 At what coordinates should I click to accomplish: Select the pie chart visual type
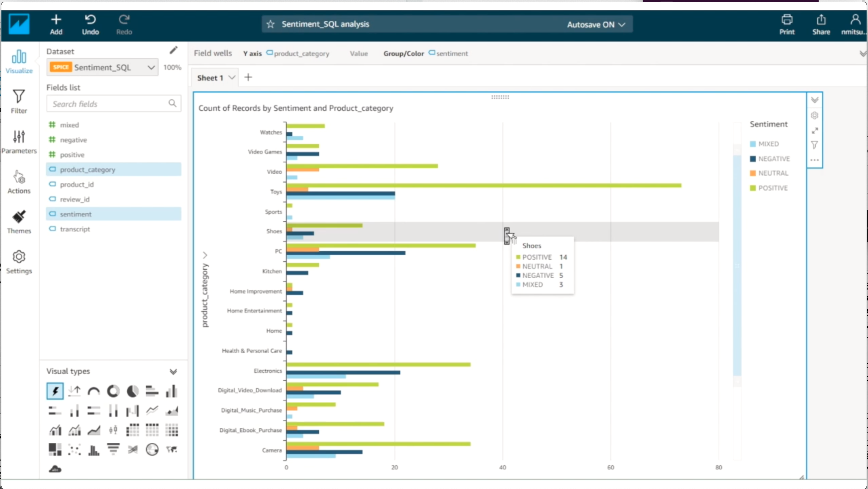tap(132, 391)
